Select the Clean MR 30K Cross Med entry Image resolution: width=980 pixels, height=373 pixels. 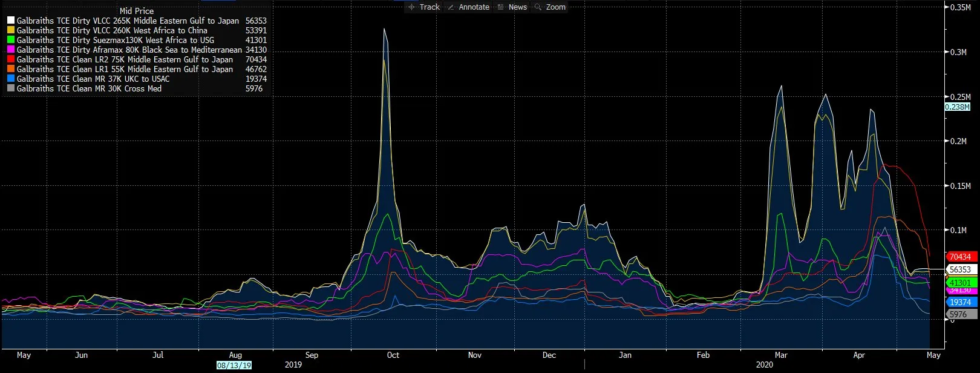(89, 88)
